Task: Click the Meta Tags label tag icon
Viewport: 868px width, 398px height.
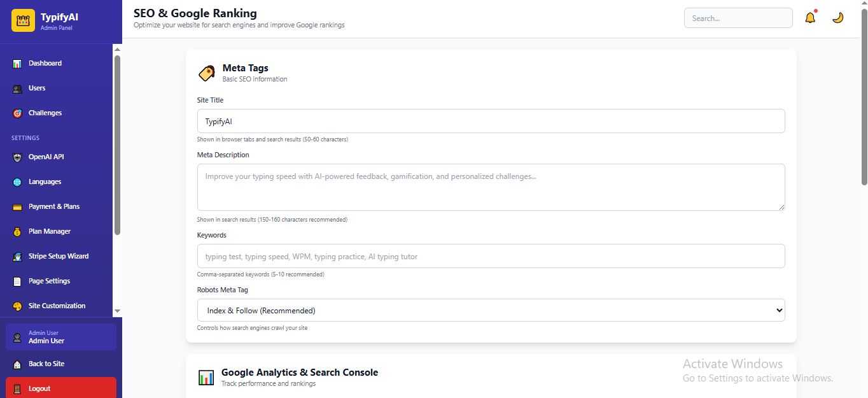Action: [x=206, y=73]
